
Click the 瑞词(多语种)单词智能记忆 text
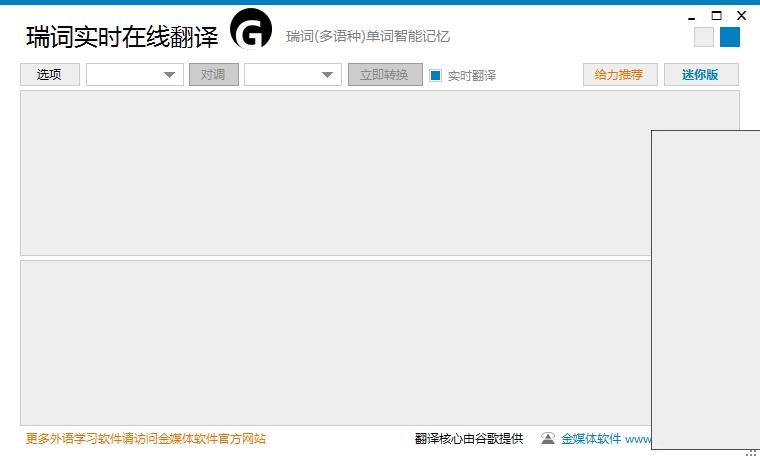[x=368, y=37]
